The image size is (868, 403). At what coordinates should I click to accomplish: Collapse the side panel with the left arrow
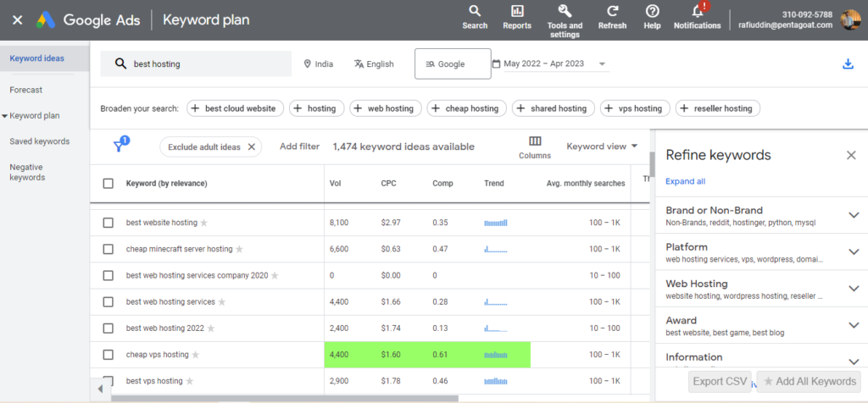click(100, 389)
